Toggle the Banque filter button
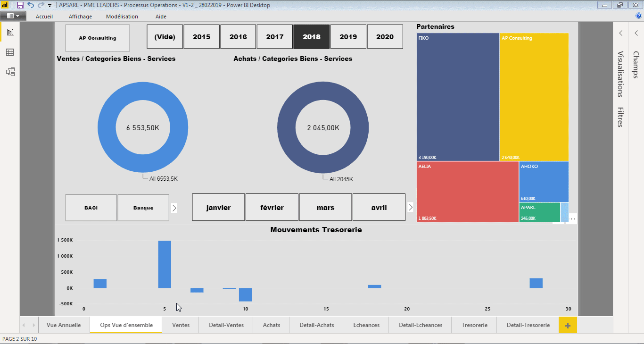Screen dimensions: 644x344 [x=143, y=207]
